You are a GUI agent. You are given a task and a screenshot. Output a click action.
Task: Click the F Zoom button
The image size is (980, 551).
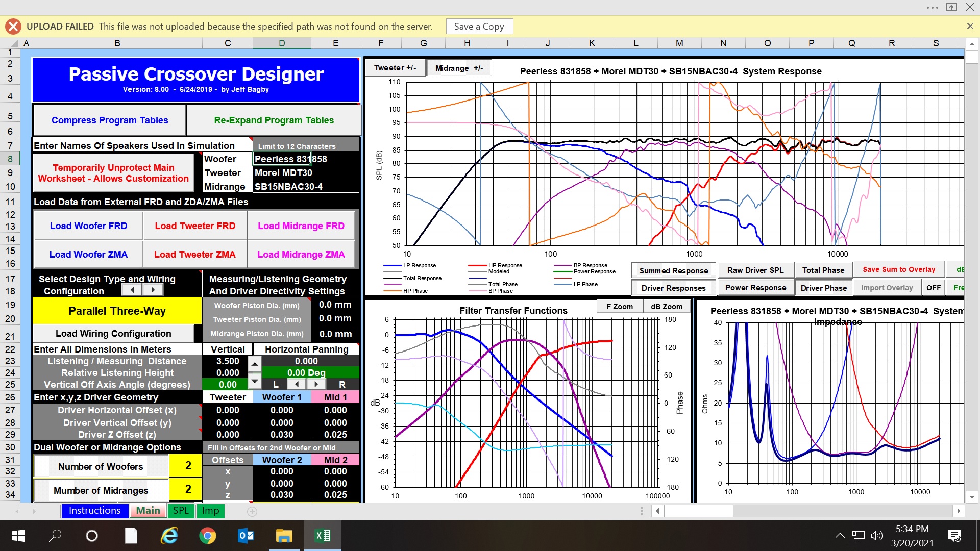(x=620, y=307)
